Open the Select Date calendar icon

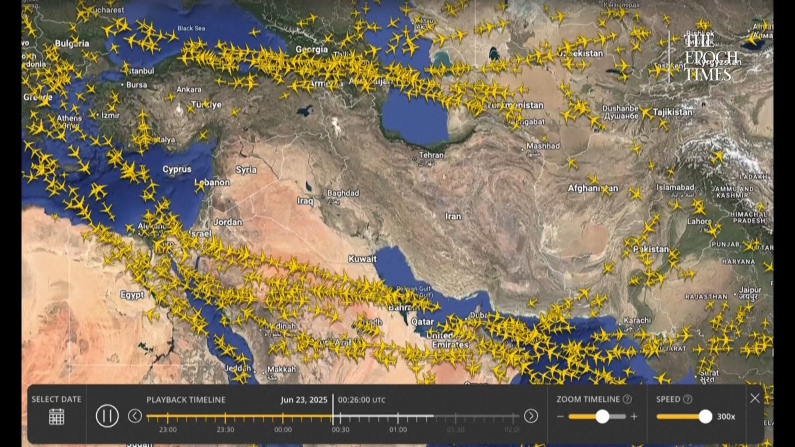pyautogui.click(x=56, y=417)
